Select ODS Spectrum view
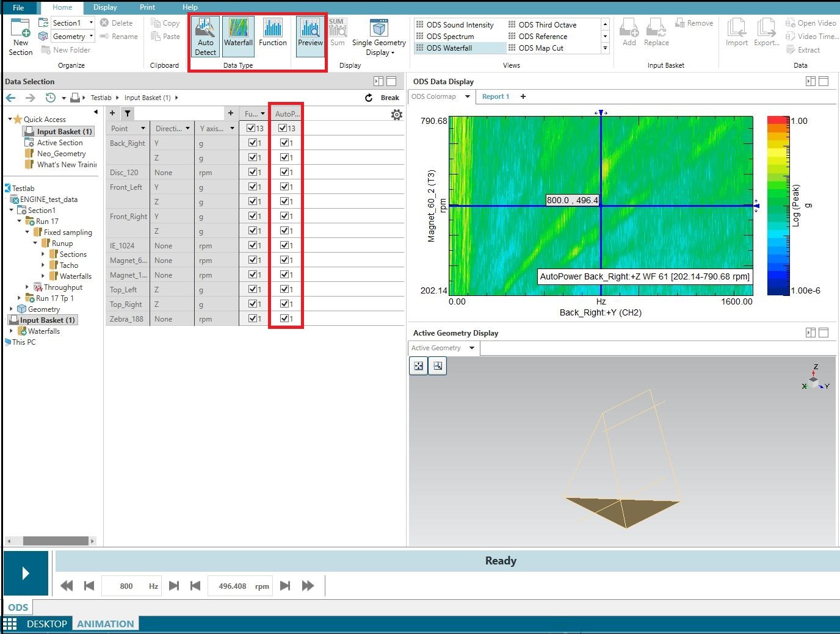Screen dimensions: 840x634 click(x=450, y=37)
